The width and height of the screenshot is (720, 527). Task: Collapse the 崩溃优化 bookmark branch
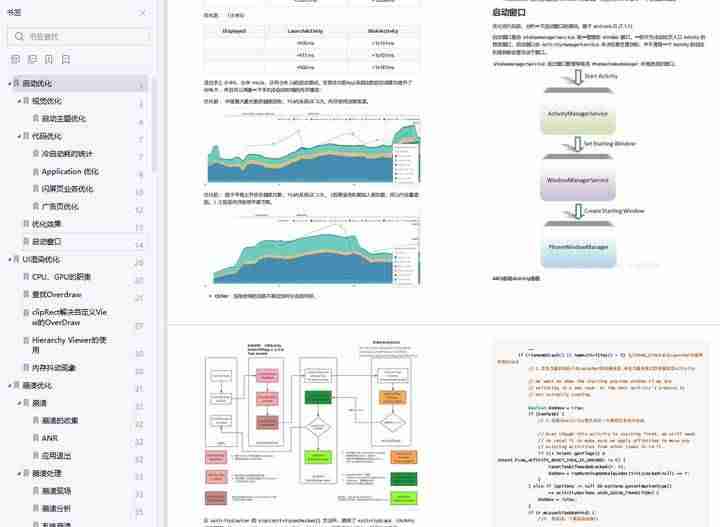click(10, 386)
